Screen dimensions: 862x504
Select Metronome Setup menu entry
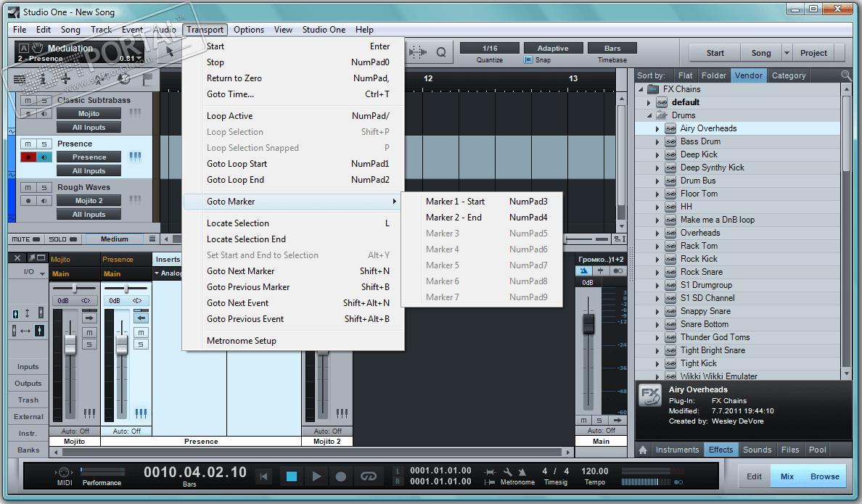pyautogui.click(x=294, y=341)
